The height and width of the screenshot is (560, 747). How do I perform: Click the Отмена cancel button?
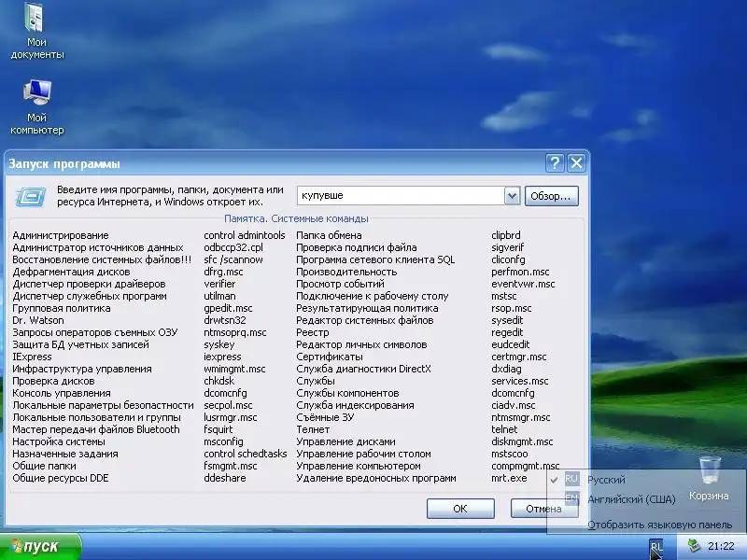543,509
